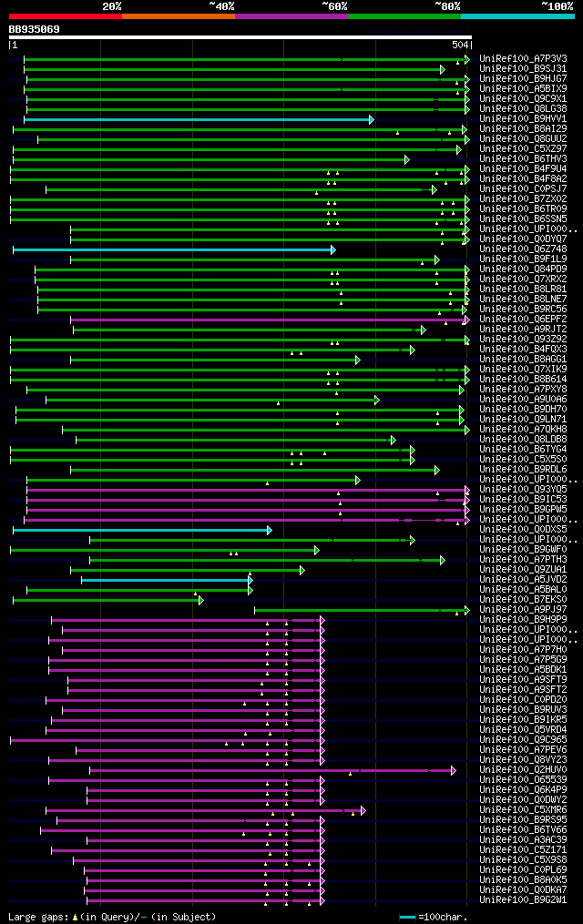Viewport: 583px width, 924px height.
Task: Click the BB935069 query name text
Action: (35, 29)
